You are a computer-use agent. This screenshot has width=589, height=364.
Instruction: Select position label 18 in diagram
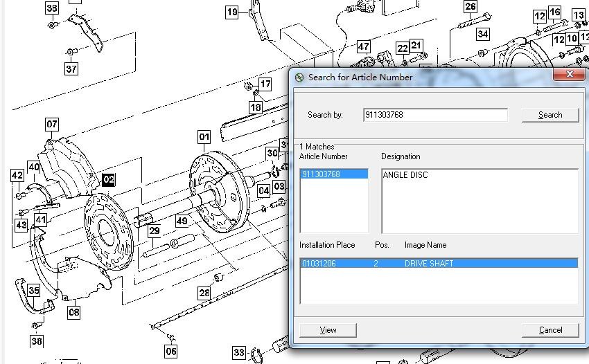click(x=256, y=108)
